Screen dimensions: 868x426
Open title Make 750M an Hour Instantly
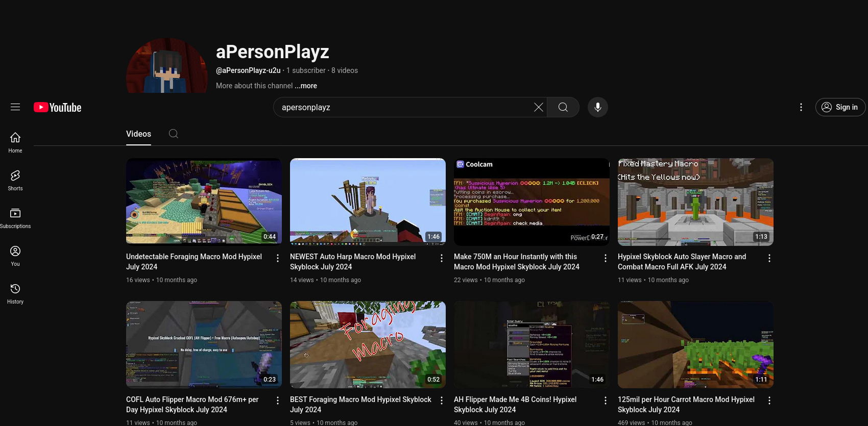pyautogui.click(x=517, y=262)
